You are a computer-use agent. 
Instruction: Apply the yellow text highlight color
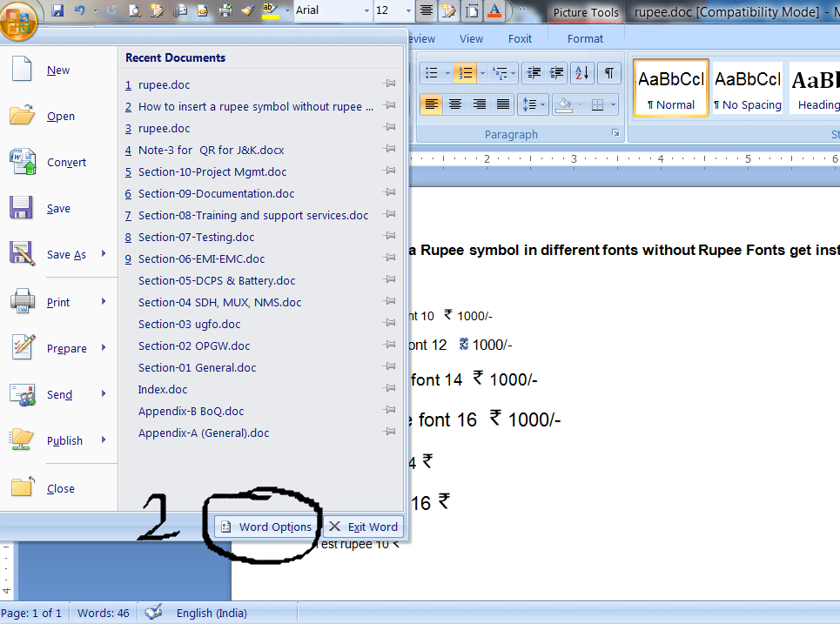point(271,10)
